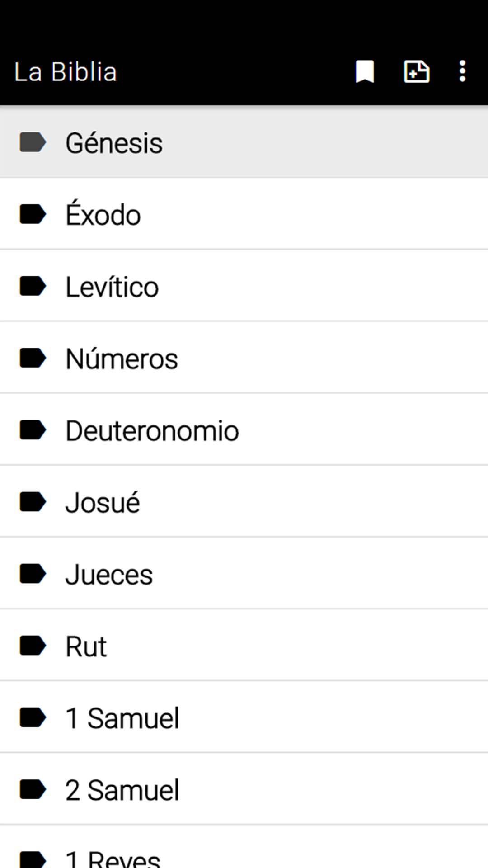Select the tag icon next to Josué
The image size is (488, 868).
[x=33, y=502]
